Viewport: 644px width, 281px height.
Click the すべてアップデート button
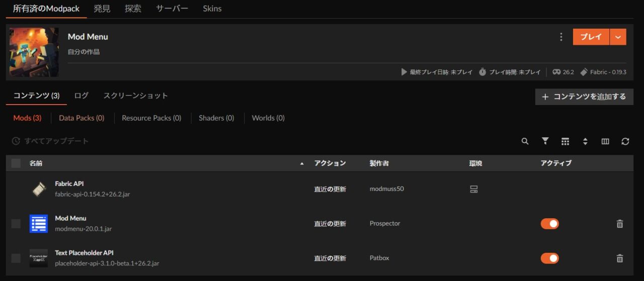(x=50, y=141)
